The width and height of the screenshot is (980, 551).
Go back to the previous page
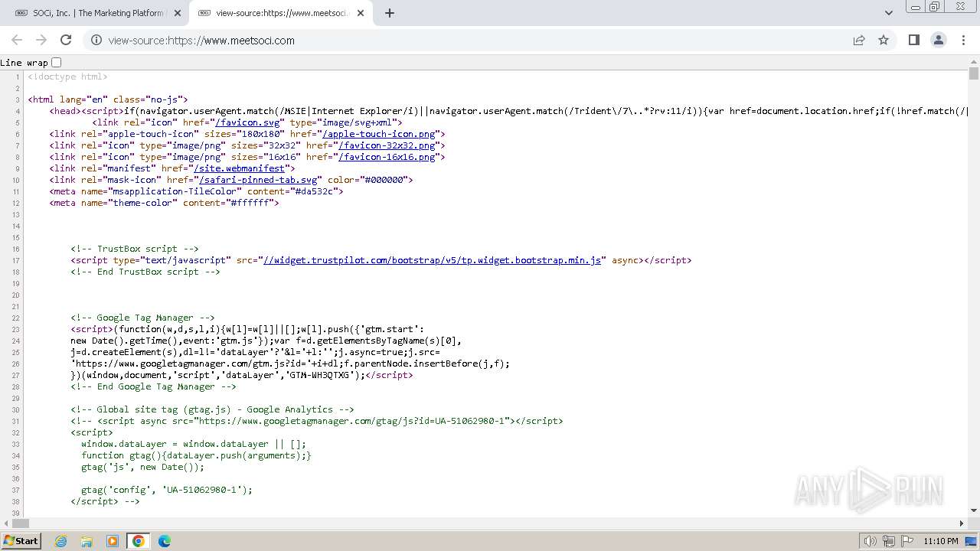[17, 40]
